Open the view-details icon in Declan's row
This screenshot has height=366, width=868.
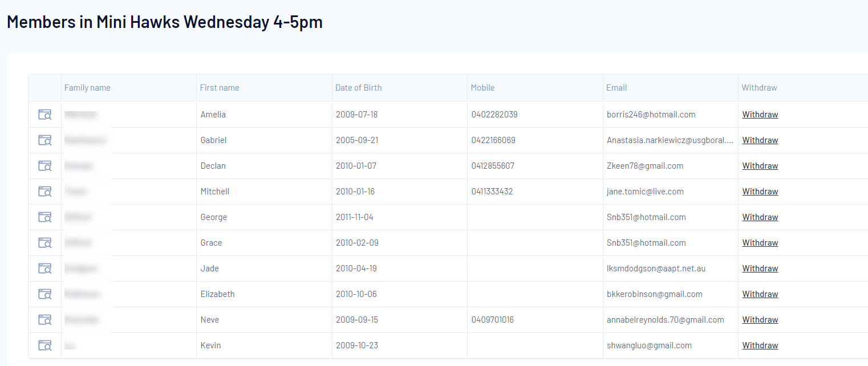45,166
